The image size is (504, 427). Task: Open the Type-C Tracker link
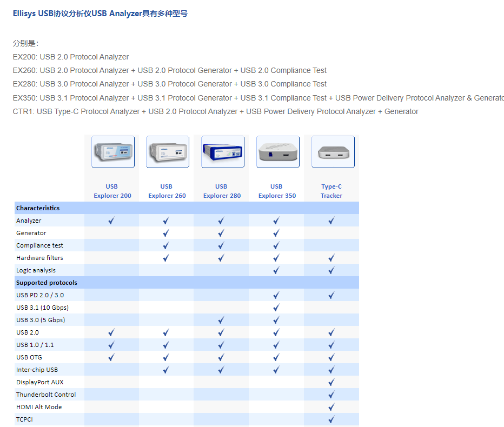coord(331,191)
